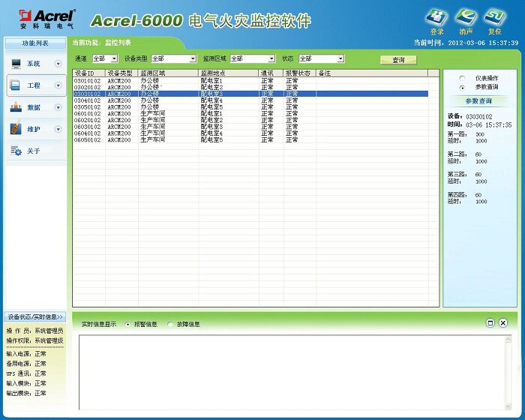Click the 操作员 系统管理员 text

tap(34, 331)
